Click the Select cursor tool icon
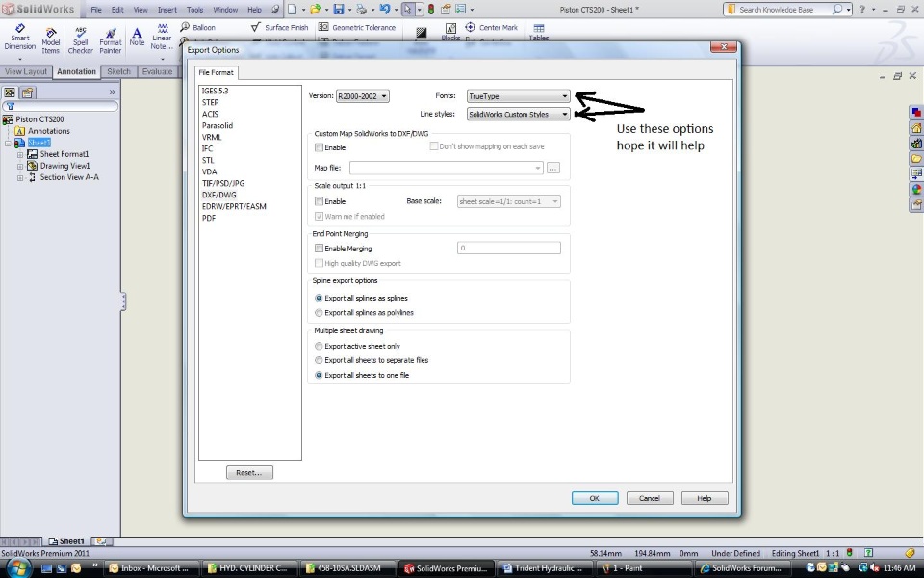The height and width of the screenshot is (578, 924). tap(408, 10)
